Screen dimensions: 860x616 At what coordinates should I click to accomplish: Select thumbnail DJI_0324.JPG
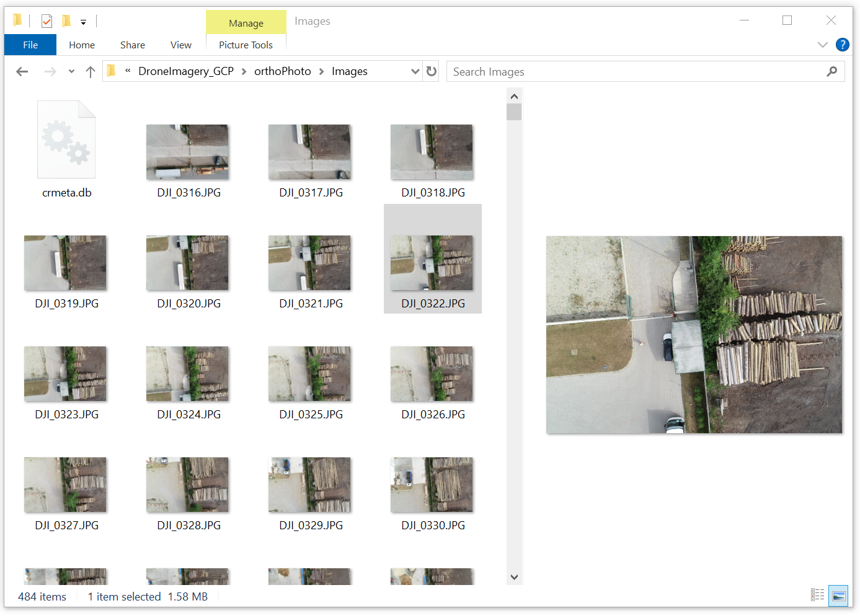(187, 374)
